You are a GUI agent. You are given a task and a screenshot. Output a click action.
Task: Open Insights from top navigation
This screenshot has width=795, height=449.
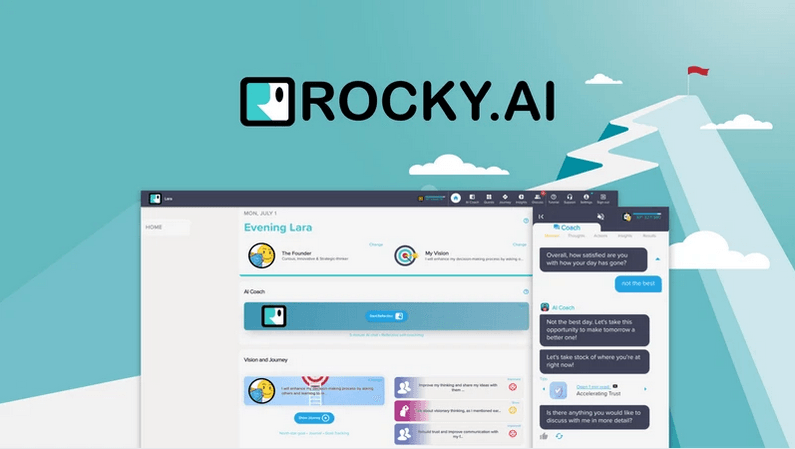[x=520, y=199]
